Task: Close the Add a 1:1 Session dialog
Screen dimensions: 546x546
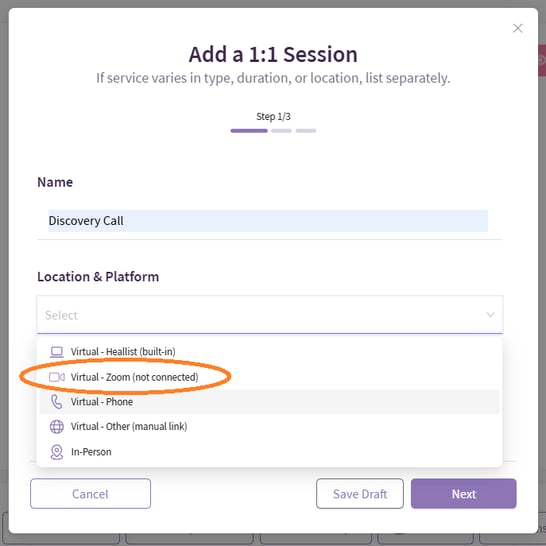Action: pyautogui.click(x=517, y=28)
